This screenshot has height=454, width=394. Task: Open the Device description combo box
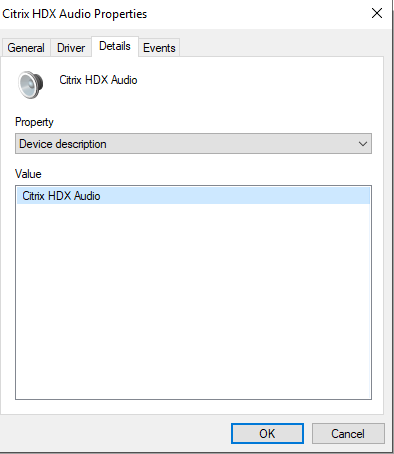click(x=193, y=144)
